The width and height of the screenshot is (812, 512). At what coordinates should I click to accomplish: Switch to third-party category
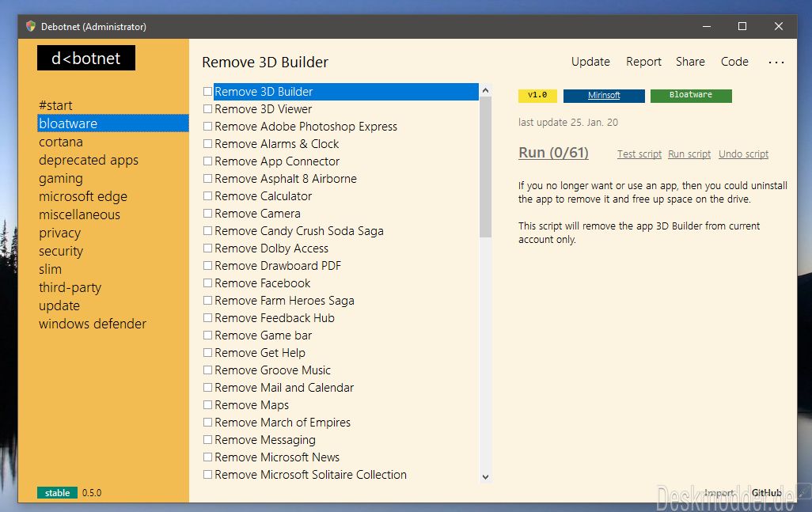[x=70, y=288]
